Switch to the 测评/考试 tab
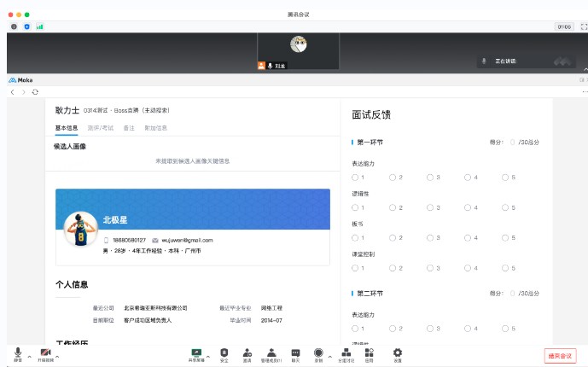This screenshot has width=588, height=367. (x=100, y=128)
